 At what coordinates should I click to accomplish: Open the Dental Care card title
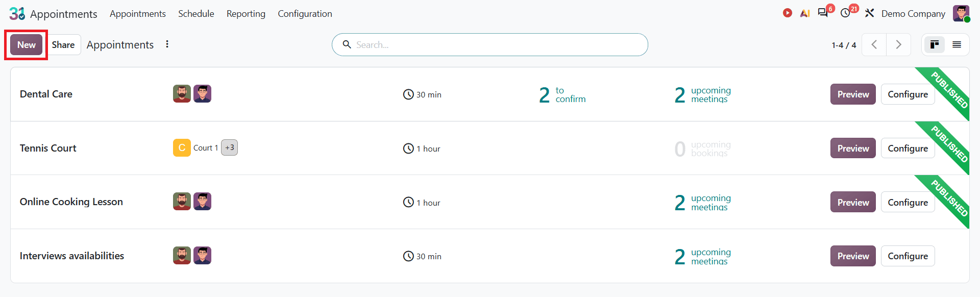[x=46, y=94]
